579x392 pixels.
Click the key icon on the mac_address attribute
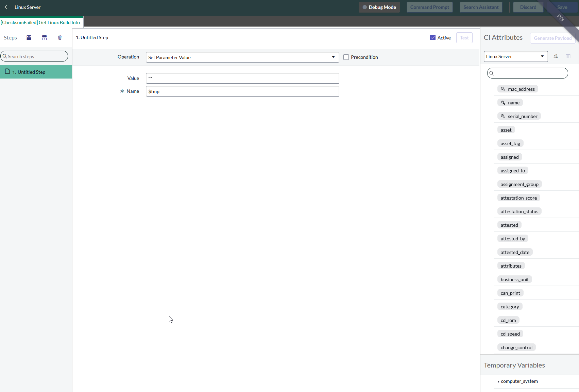(503, 89)
